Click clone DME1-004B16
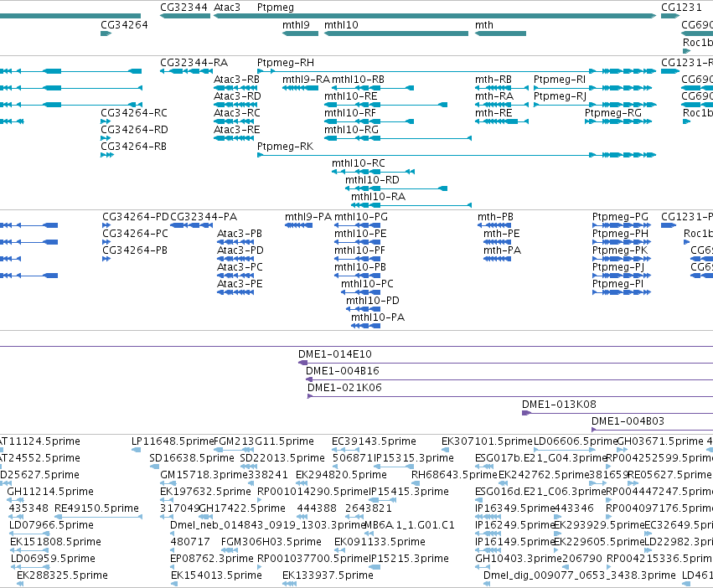The width and height of the screenshot is (713, 588). click(x=343, y=371)
